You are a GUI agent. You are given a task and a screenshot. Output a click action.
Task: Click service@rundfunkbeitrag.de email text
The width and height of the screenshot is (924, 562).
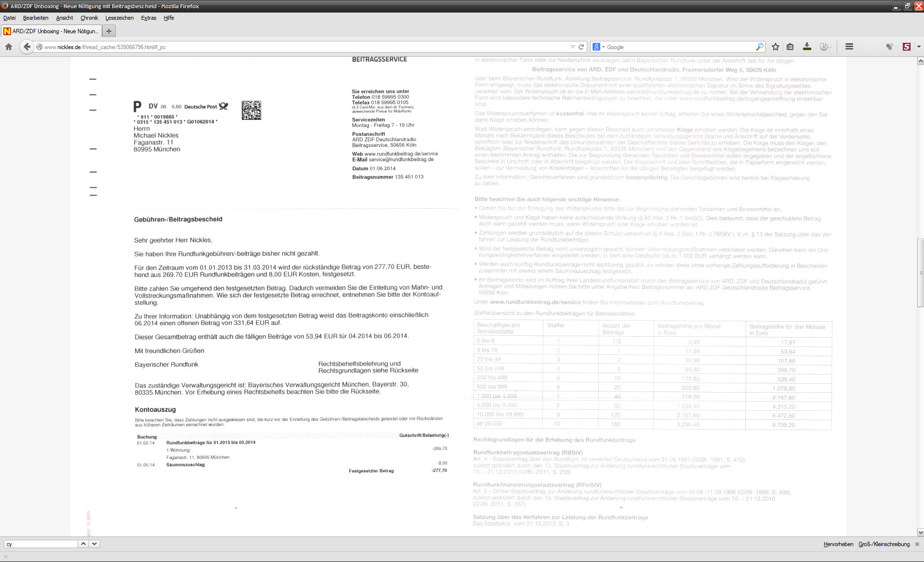pos(401,159)
